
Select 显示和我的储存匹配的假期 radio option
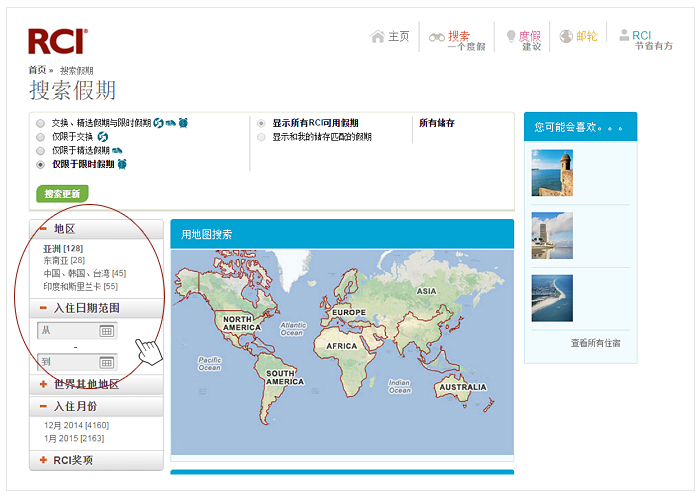click(261, 137)
